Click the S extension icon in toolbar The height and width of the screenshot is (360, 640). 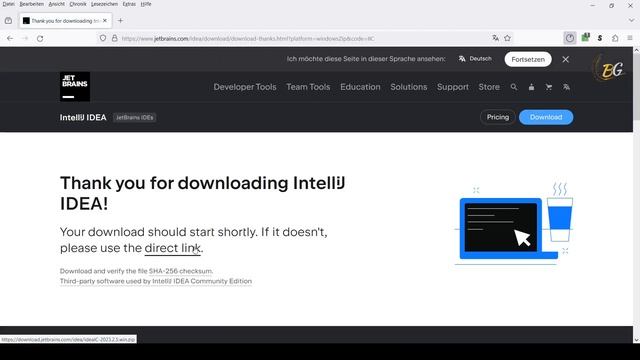point(600,38)
